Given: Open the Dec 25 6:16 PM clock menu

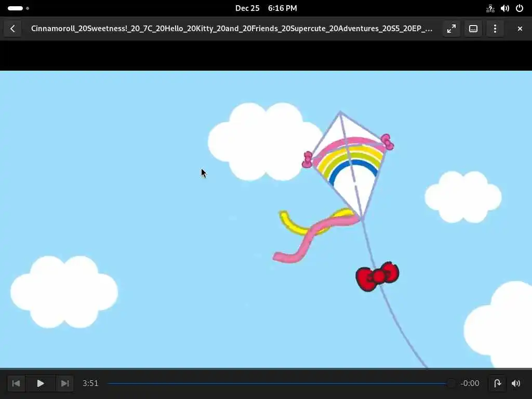Looking at the screenshot, I should click(266, 8).
